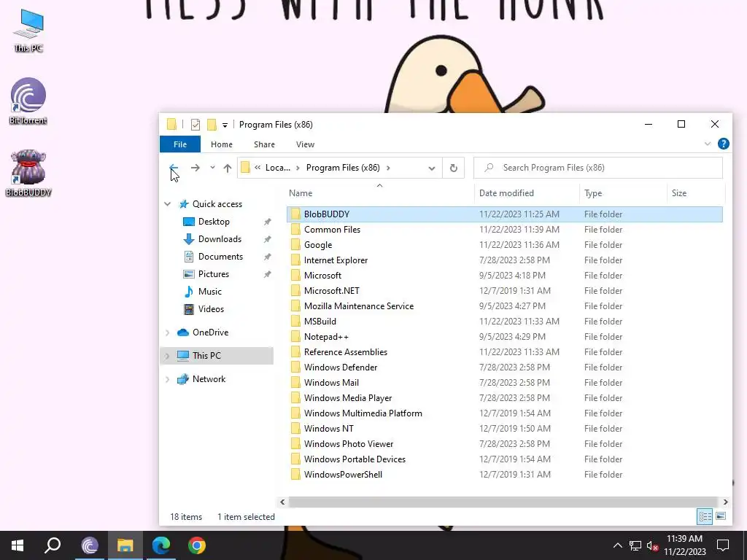Click the New Folder icon in title bar
Screen dimensions: 747x560
coord(212,125)
